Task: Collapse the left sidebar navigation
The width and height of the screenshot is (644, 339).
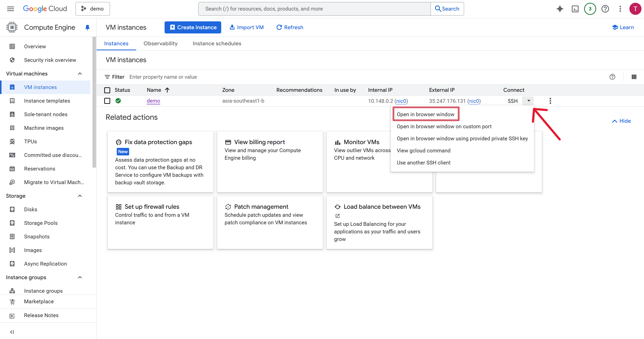Action: (x=12, y=332)
